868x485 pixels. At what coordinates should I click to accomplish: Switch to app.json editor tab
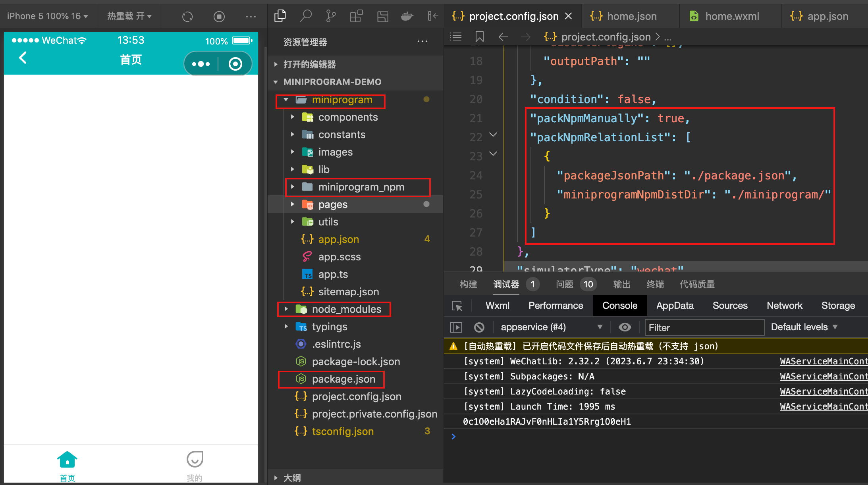(825, 16)
